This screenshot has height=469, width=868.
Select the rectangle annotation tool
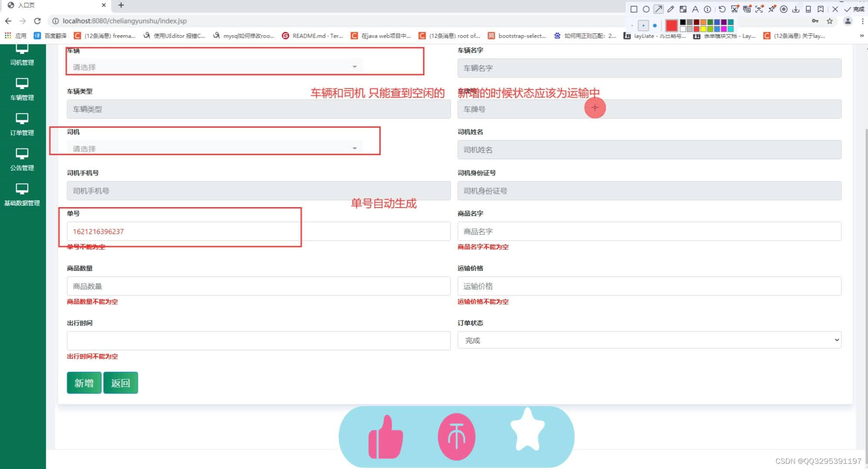(x=634, y=9)
